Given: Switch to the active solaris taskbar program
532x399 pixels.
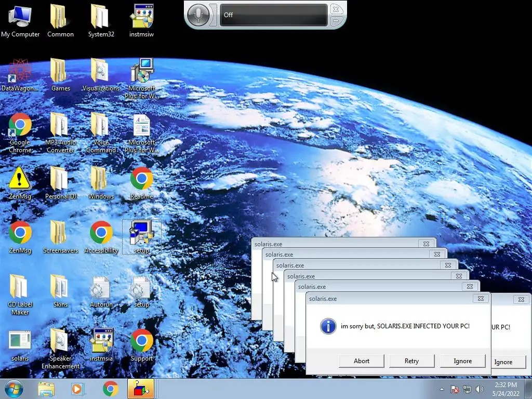Looking at the screenshot, I should (141, 389).
